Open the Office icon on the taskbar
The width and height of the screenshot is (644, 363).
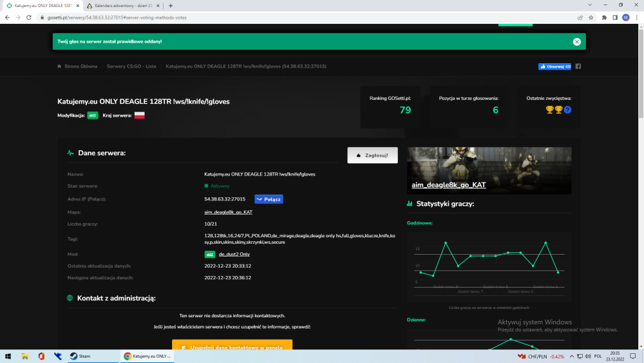(x=41, y=357)
